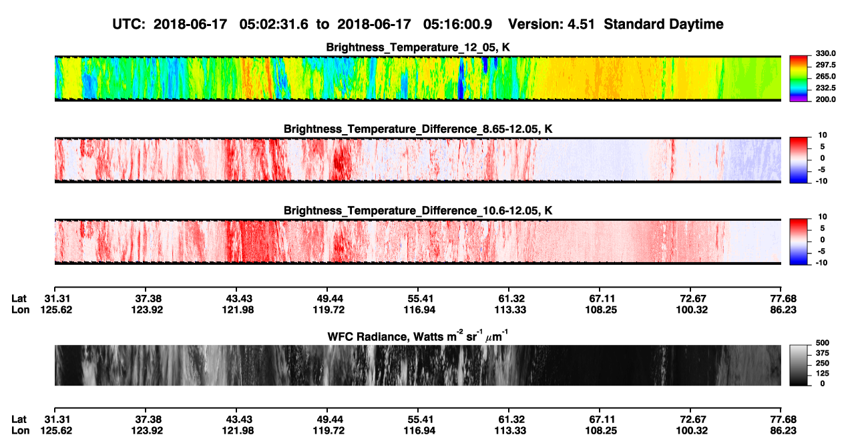
Task: Click the 'Lat' label of the axis under the 10.6-12.05 panel
Action: coord(19,298)
